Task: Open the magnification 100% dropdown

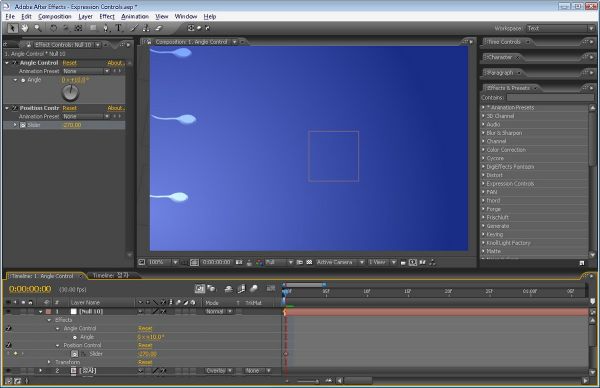Action: point(163,262)
